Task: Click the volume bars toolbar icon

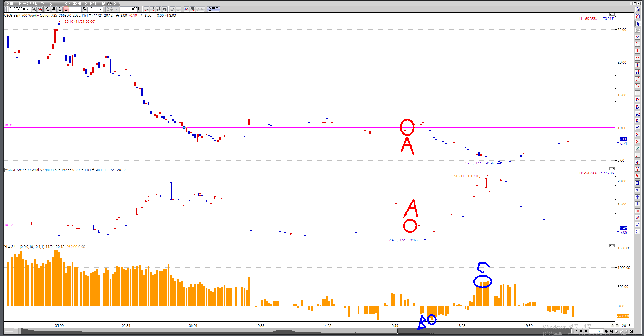Action: point(159,9)
